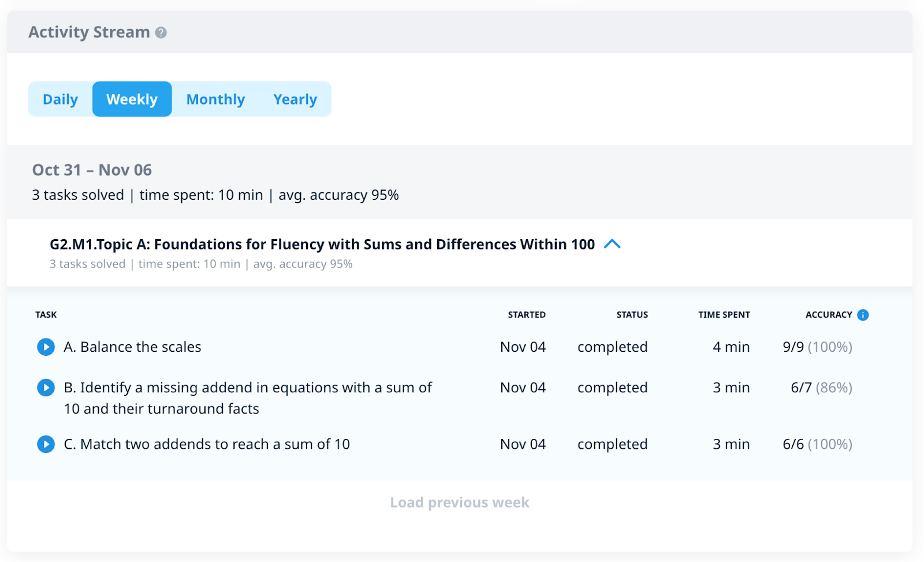
Task: Click the TIME SPENT column header
Action: point(724,315)
